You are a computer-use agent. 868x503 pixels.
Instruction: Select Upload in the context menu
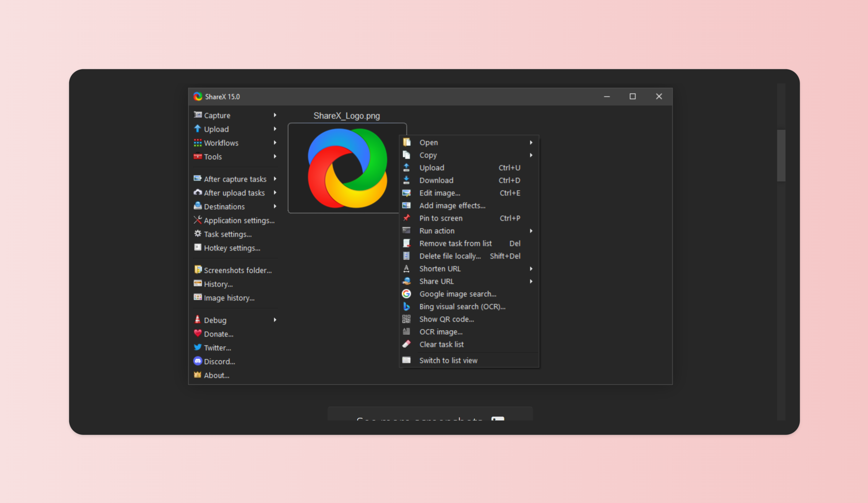469,168
